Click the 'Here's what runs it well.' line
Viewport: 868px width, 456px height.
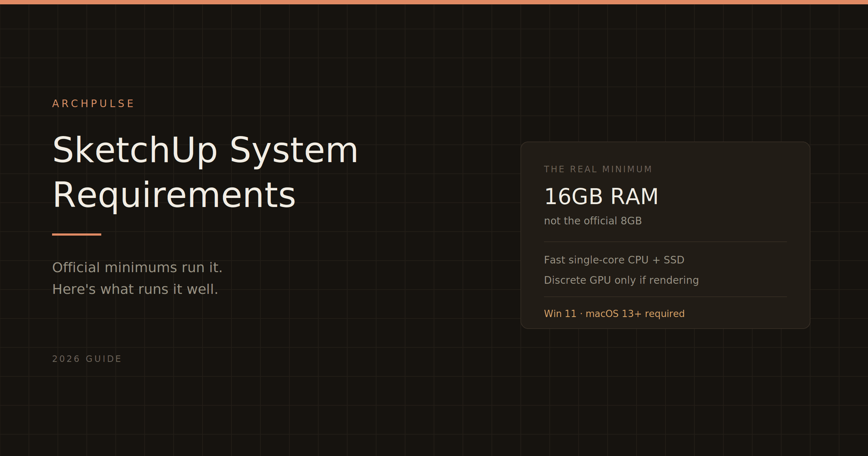(135, 289)
